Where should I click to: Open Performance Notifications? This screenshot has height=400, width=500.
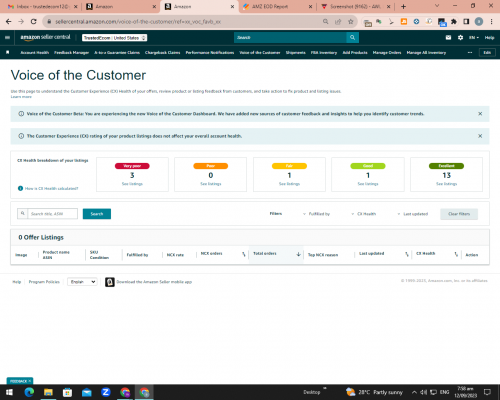click(210, 53)
